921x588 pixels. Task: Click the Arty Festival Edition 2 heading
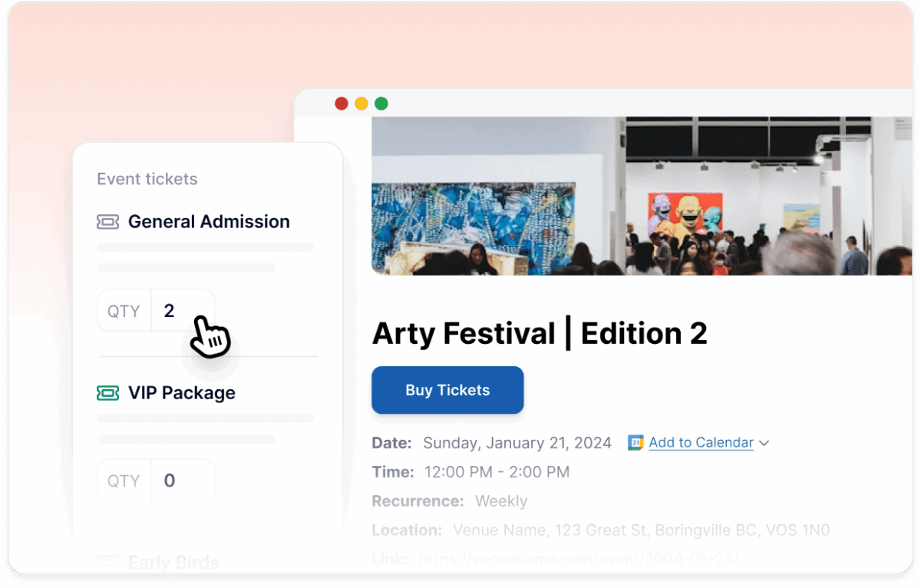[540, 334]
